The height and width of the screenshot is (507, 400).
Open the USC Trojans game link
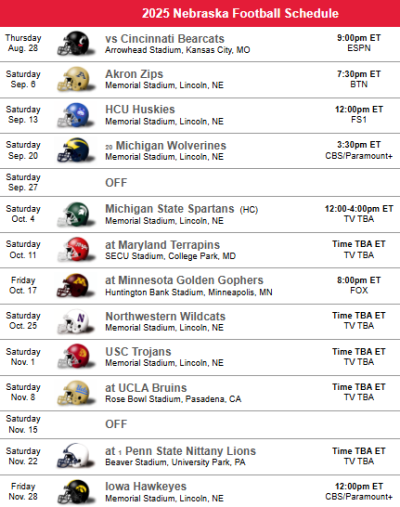coord(138,352)
